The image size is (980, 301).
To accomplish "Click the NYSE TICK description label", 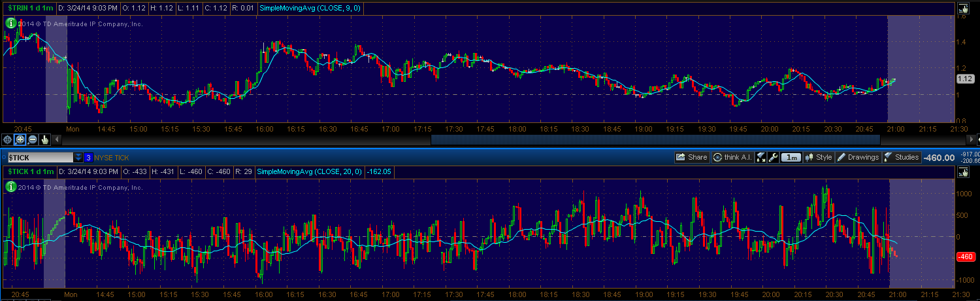I will pos(112,158).
